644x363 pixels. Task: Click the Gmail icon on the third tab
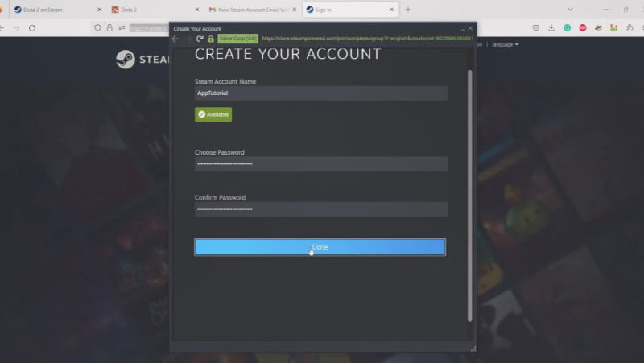point(213,10)
